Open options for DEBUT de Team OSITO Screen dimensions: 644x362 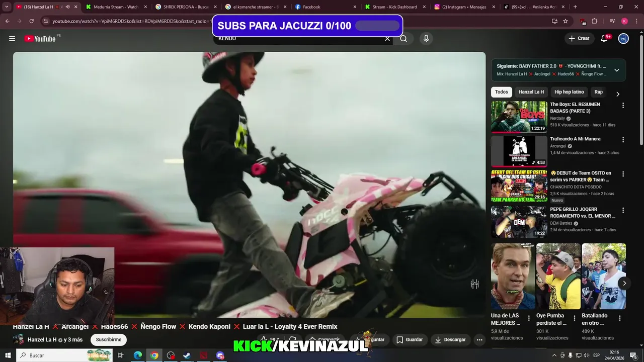623,174
